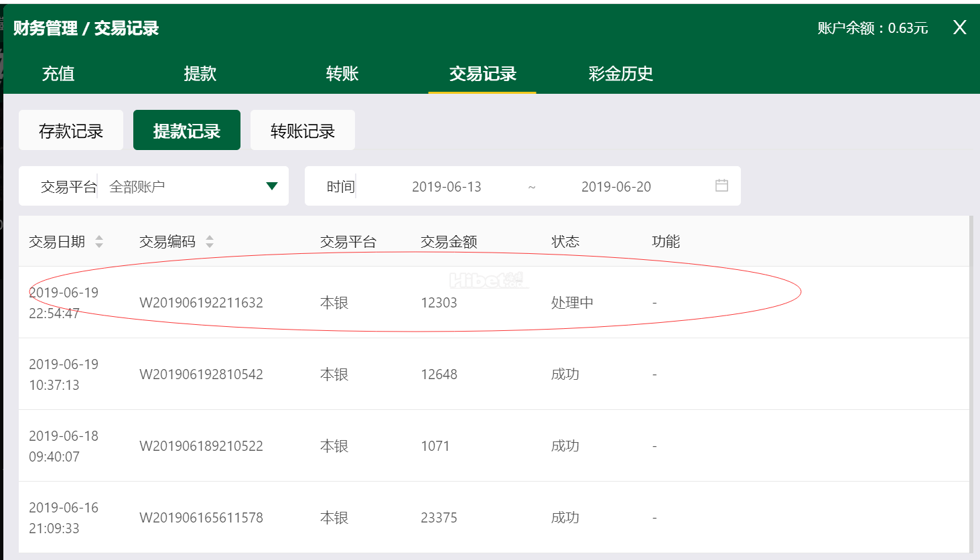Select the 交易记录 tab

(x=482, y=74)
